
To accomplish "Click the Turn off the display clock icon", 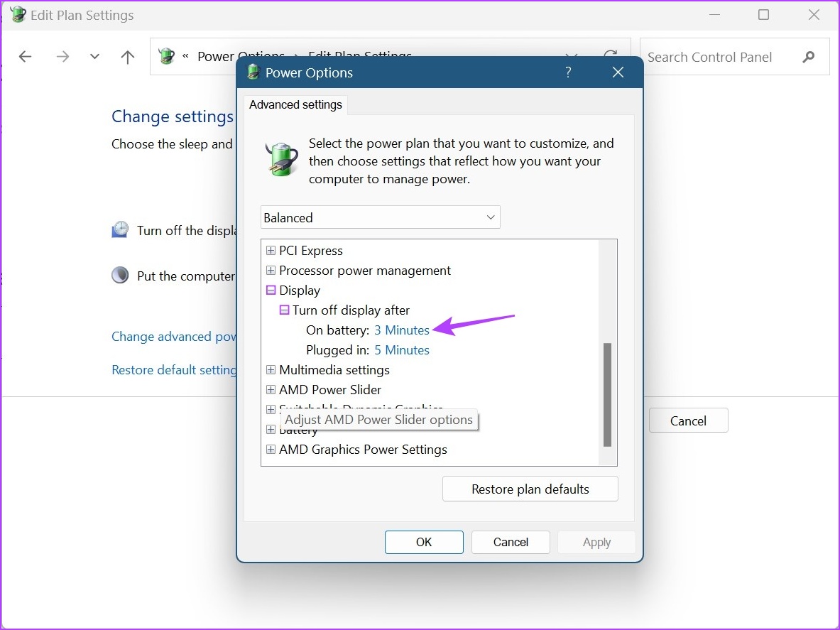I will 120,229.
